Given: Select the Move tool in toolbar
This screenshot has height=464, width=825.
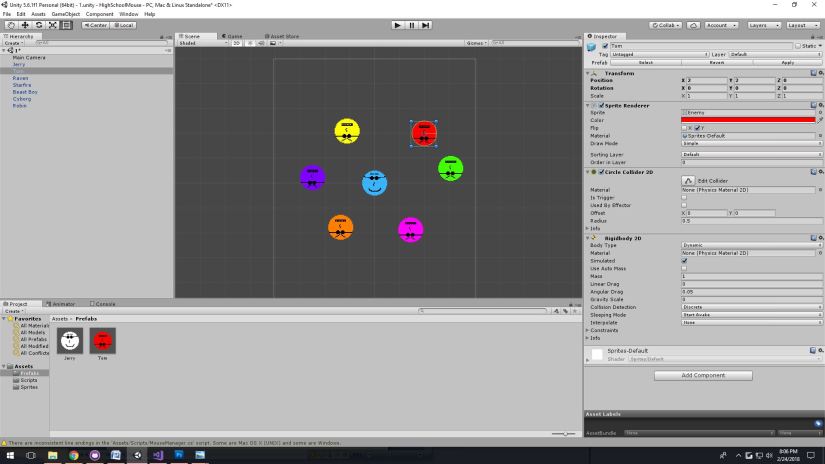Looking at the screenshot, I should [x=23, y=24].
